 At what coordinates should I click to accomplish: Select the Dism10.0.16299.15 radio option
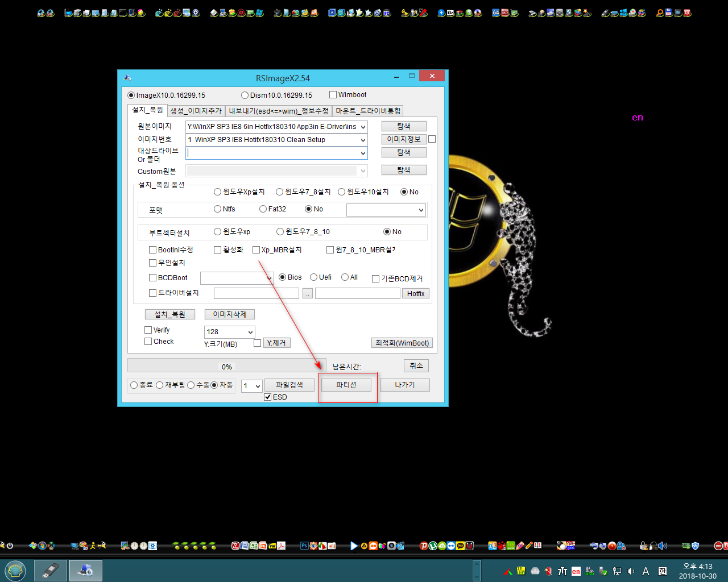click(245, 95)
